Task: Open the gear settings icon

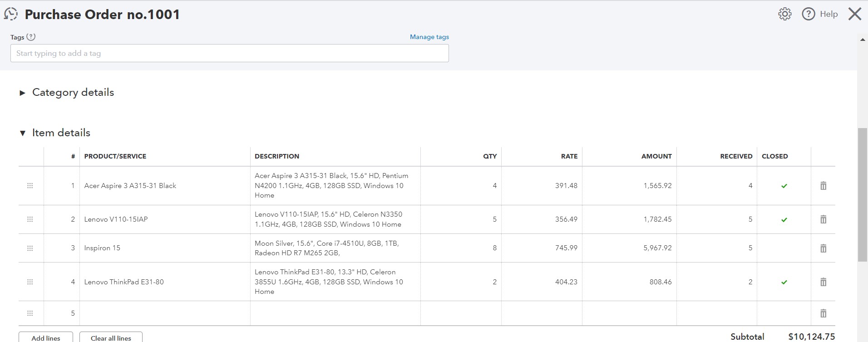Action: coord(784,14)
